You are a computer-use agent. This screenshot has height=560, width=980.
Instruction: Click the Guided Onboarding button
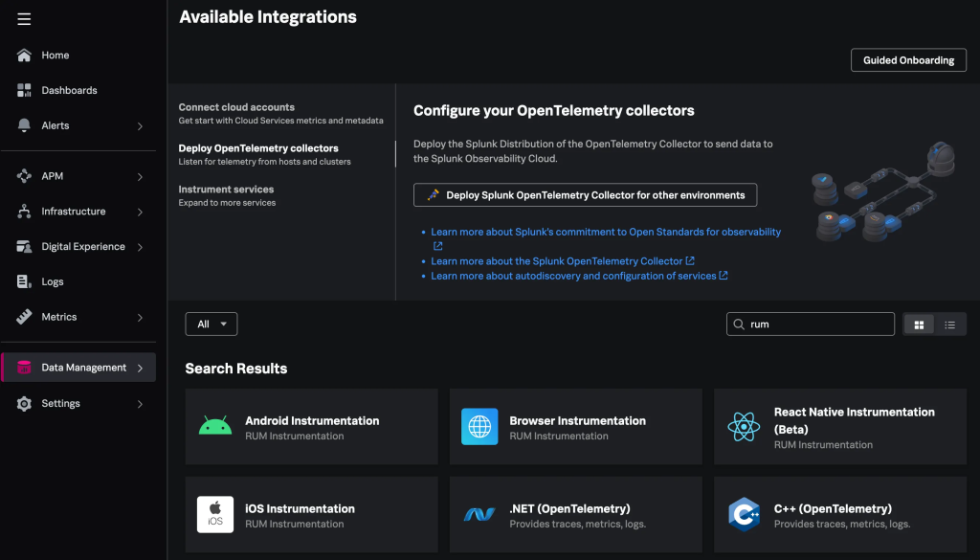[908, 60]
